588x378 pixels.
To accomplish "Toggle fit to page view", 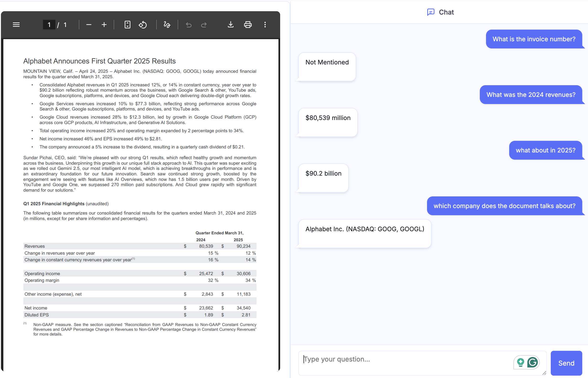I will click(127, 25).
